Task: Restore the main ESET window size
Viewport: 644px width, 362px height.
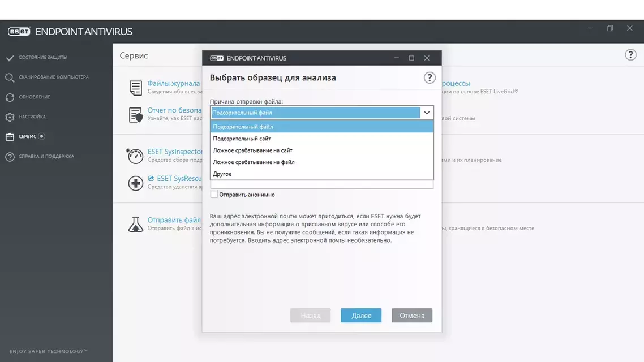Action: tap(610, 28)
